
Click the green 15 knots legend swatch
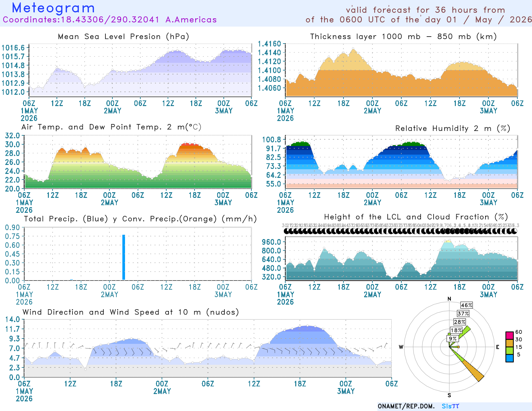(x=509, y=350)
